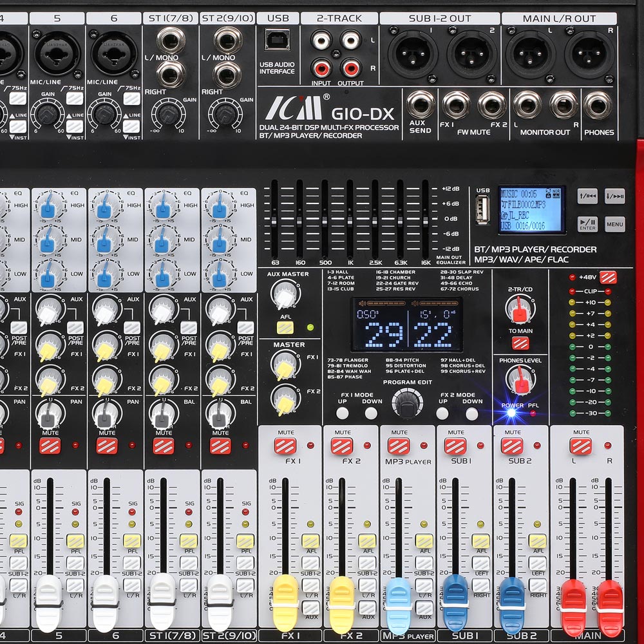Click the ST 1(7/8) white fader

(162, 601)
